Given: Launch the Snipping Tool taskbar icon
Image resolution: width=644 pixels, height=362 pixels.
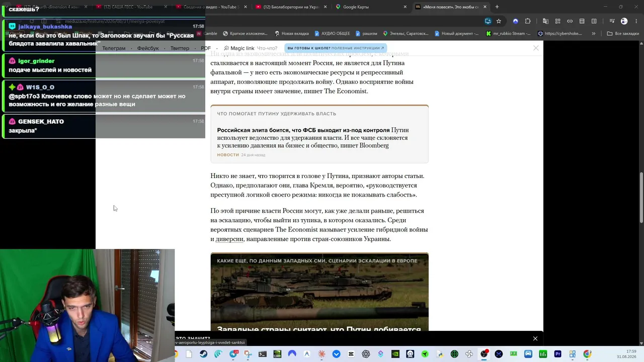Looking at the screenshot, I should pyautogui.click(x=248, y=354).
